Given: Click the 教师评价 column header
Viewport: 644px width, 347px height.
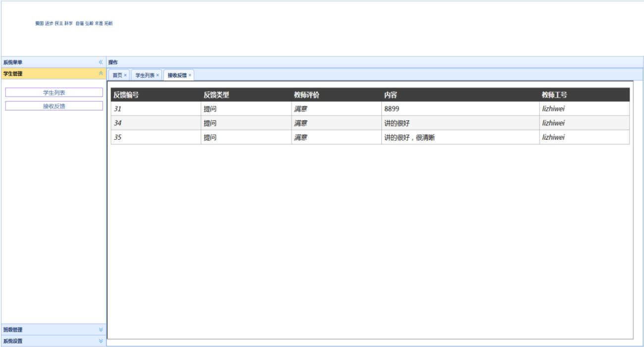Looking at the screenshot, I should click(336, 95).
